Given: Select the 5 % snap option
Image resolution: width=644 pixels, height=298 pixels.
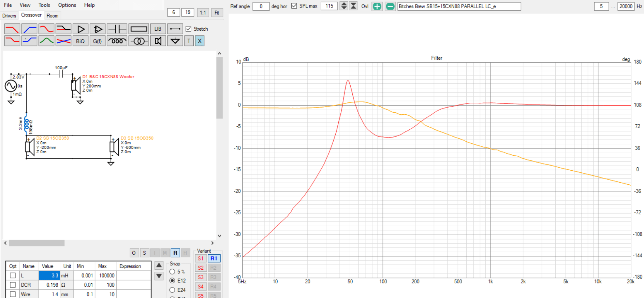Looking at the screenshot, I should pos(172,272).
